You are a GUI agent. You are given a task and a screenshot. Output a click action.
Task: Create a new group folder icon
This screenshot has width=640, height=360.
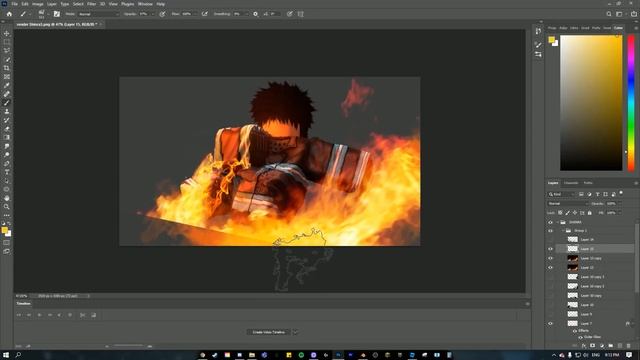611,346
